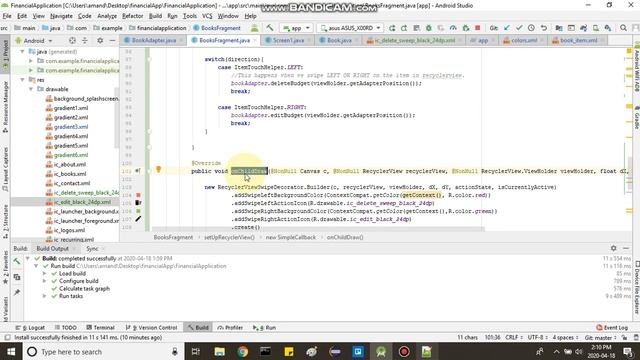Screen dimensions: 640x360
Task: Click the Build panel settings gear
Action: (613, 248)
